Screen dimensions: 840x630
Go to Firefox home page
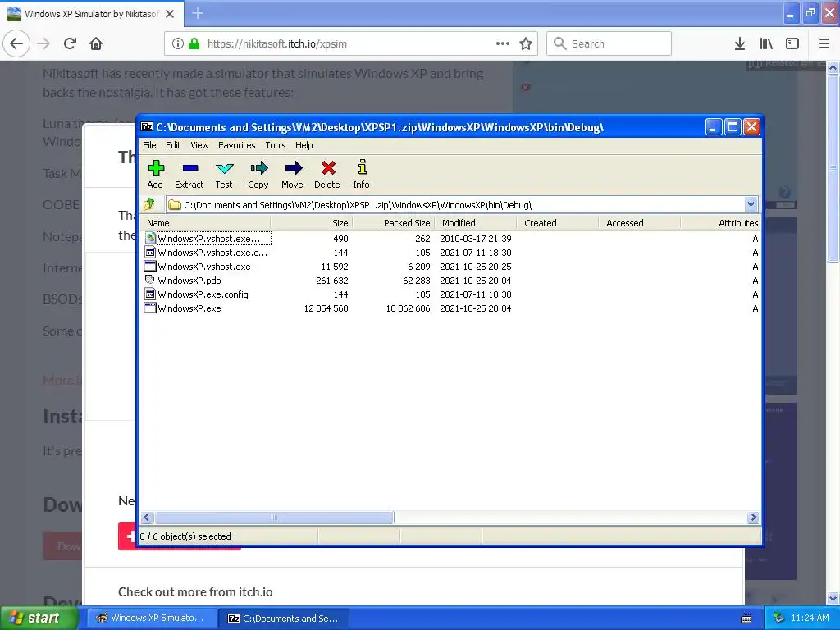coord(96,43)
